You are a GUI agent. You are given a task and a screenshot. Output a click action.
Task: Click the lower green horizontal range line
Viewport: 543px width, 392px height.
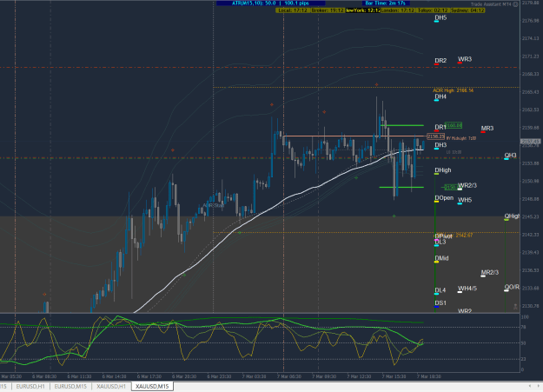(x=401, y=188)
